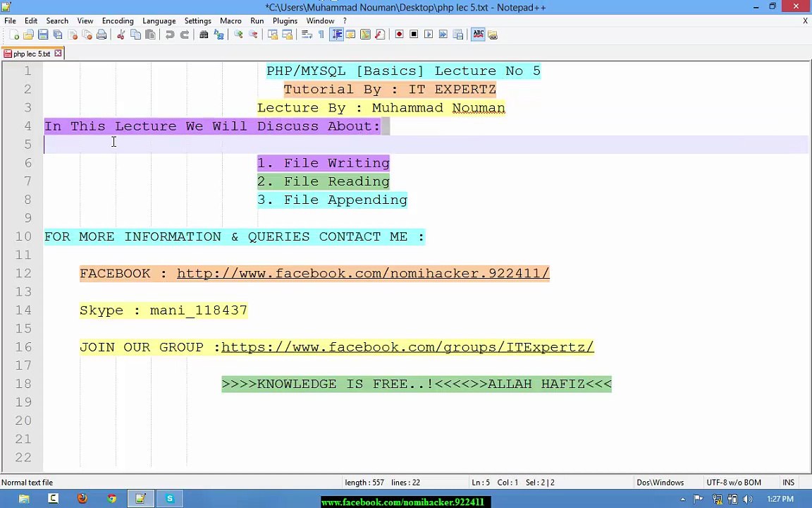
Task: Click the User Defined Language icon
Action: coord(350,35)
